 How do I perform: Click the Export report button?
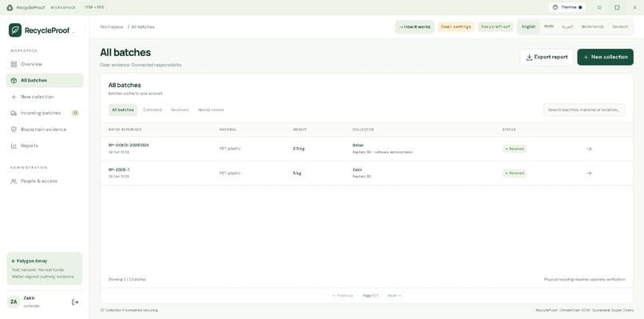[547, 57]
